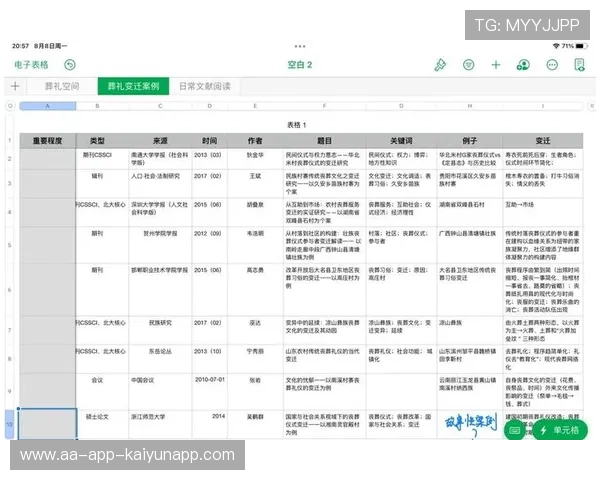Click the 互助→市场 cell
600x480 pixels.
543,212
